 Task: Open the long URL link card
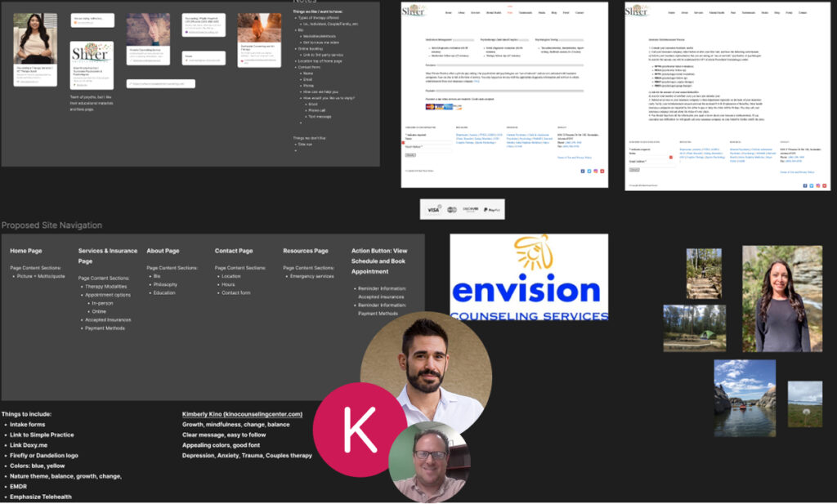[x=160, y=83]
